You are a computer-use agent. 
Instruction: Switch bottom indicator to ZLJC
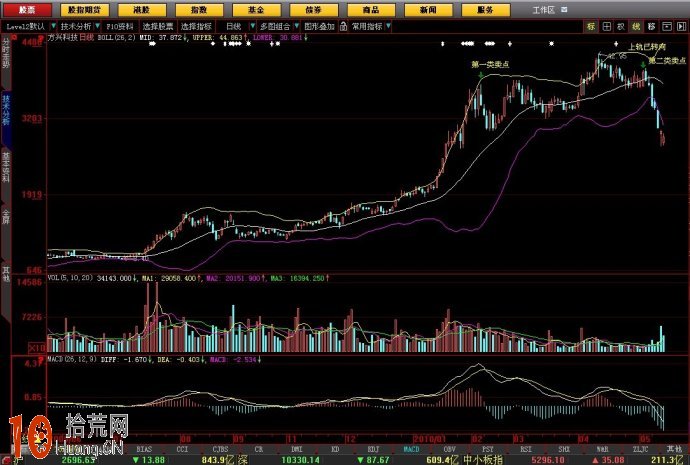640,449
